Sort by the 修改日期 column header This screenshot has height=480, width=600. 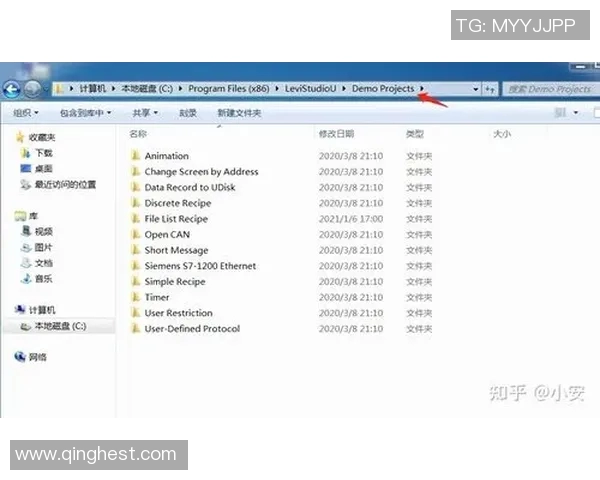click(x=336, y=134)
